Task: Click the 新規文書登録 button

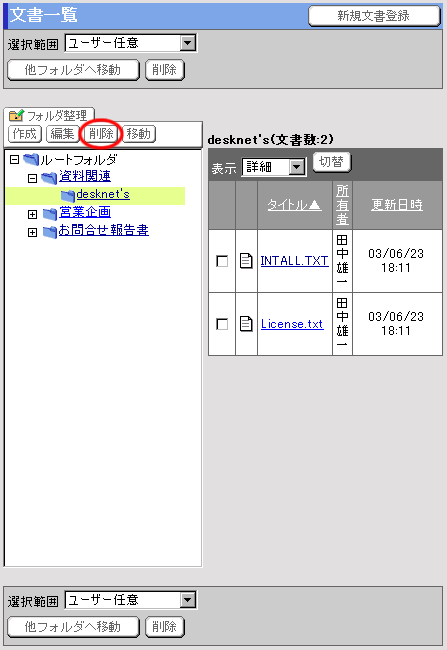Action: pos(374,16)
